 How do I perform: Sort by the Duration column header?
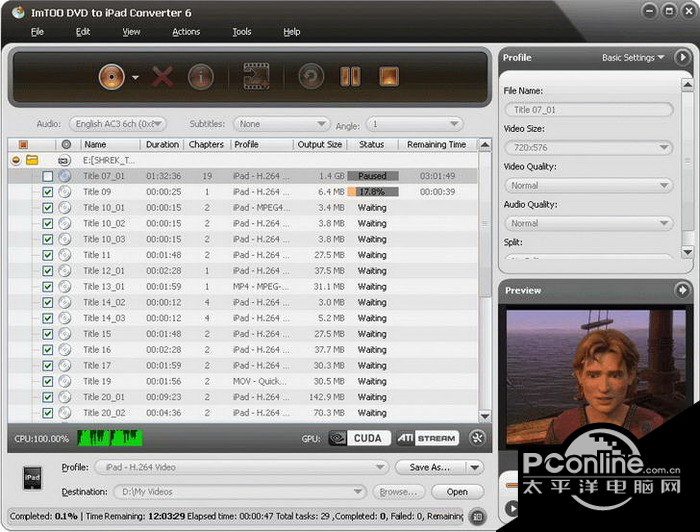coord(162,144)
